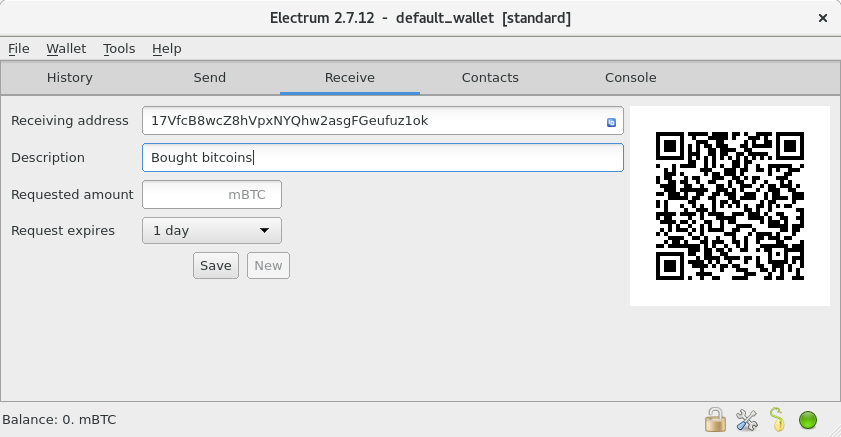Screen dimensions: 841x437
Task: Select the Receive tab
Action: (x=350, y=78)
